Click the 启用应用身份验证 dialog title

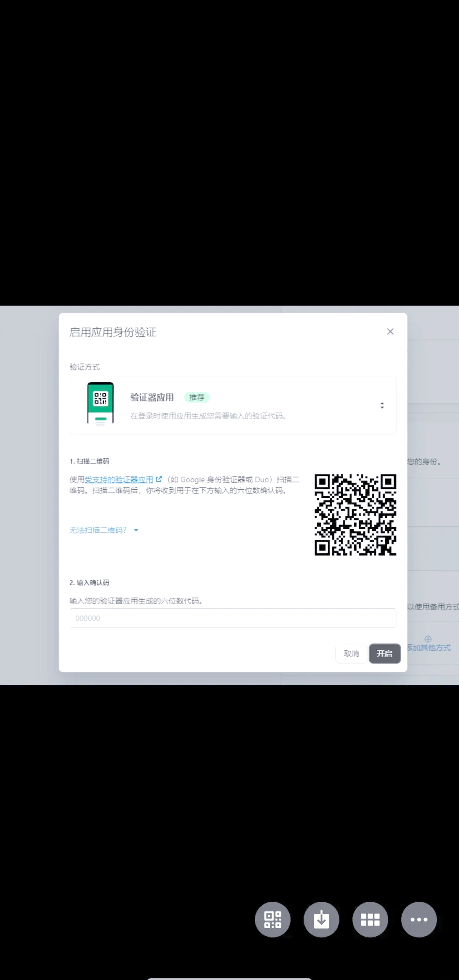click(113, 332)
